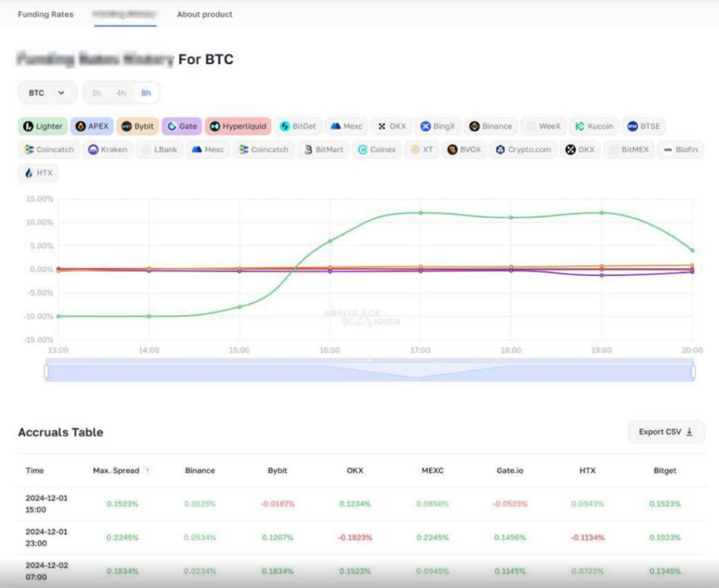This screenshot has width=719, height=588.
Task: Click the MEXC column header in Accruals Table
Action: 433,471
